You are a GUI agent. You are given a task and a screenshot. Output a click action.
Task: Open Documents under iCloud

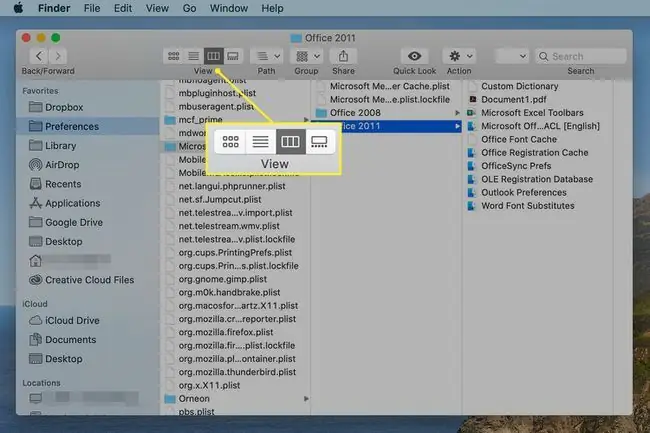tap(88, 339)
